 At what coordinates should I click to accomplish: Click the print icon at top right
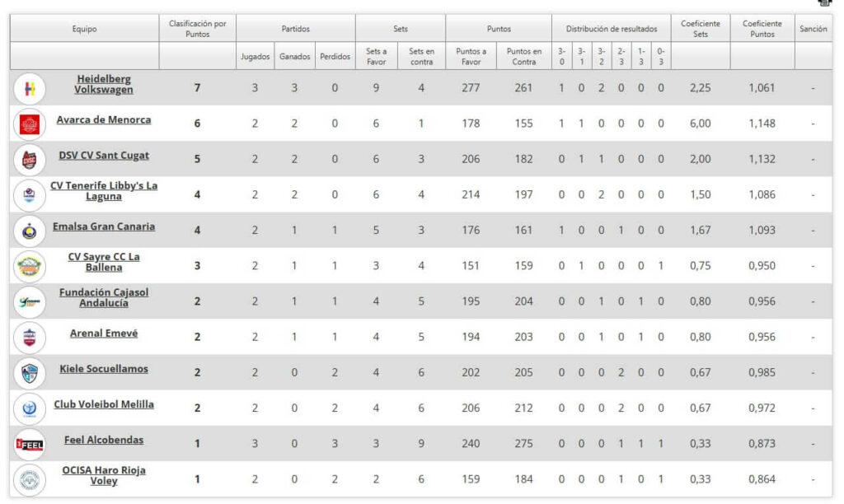(824, 4)
